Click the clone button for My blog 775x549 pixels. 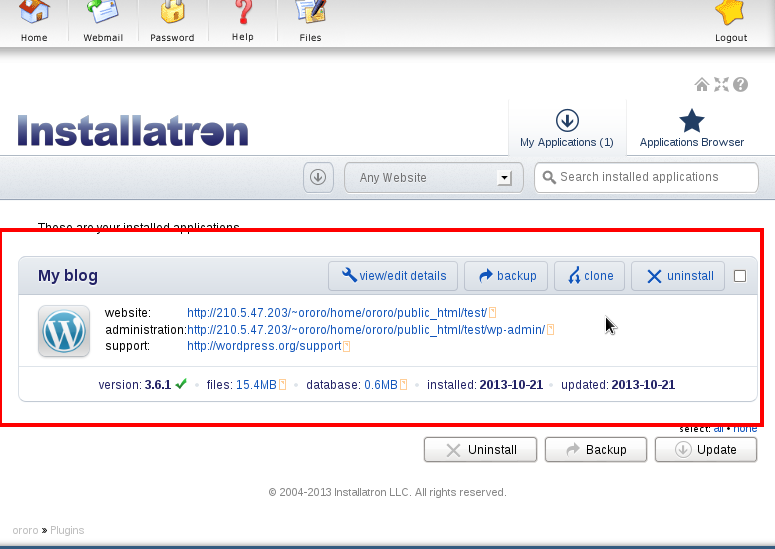click(x=590, y=276)
